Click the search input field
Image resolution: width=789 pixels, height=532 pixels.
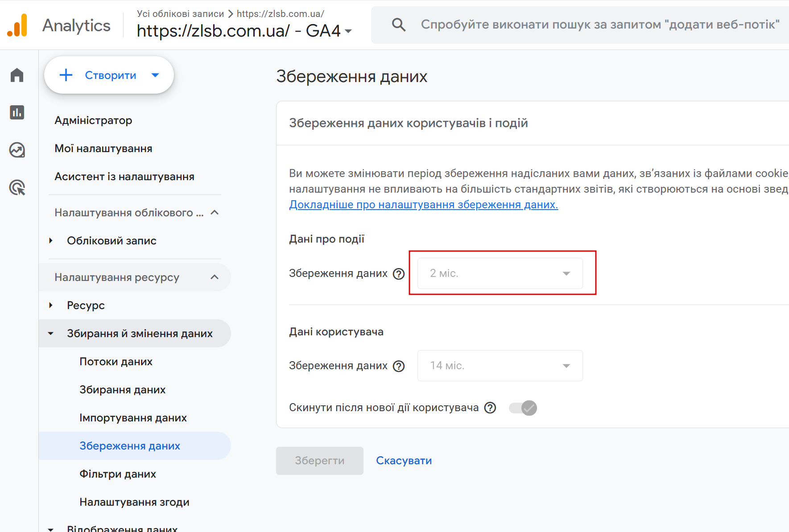pyautogui.click(x=599, y=25)
